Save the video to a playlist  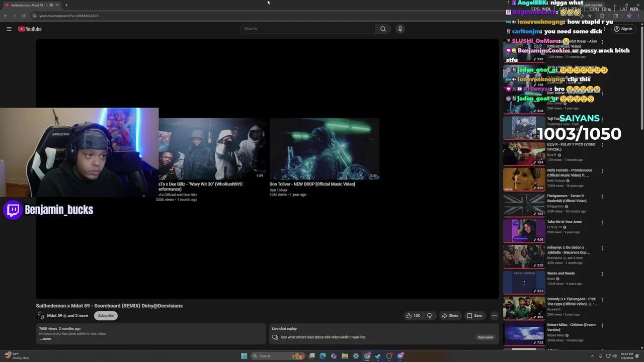[x=474, y=316]
